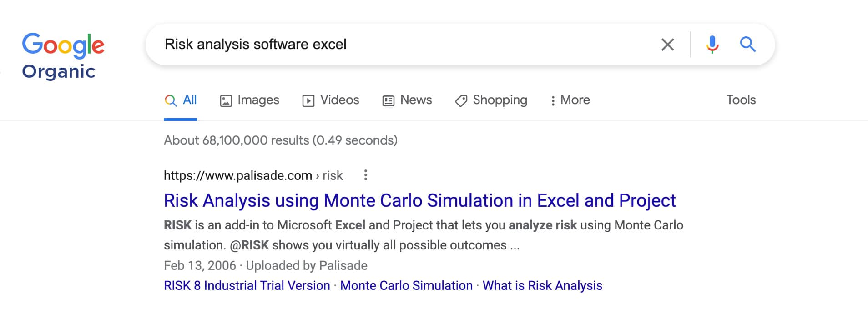Click the Shopping tab tag icon
Image resolution: width=868 pixels, height=319 pixels.
coord(461,100)
